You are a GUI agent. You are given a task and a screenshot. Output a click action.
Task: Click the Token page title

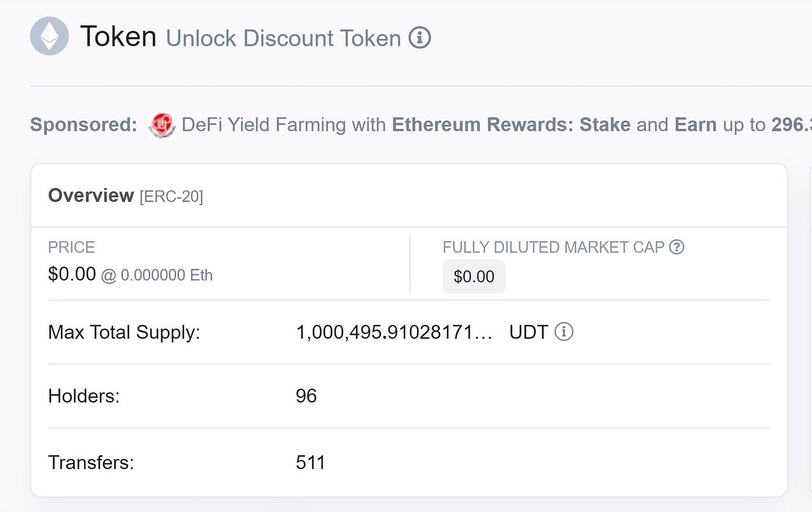click(118, 36)
